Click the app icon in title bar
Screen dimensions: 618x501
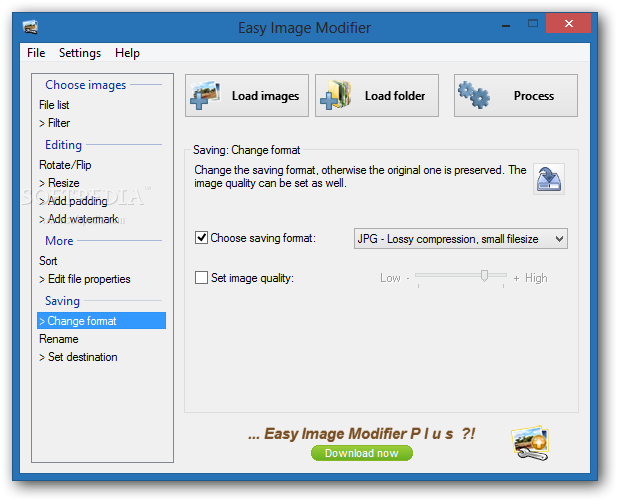pyautogui.click(x=30, y=27)
